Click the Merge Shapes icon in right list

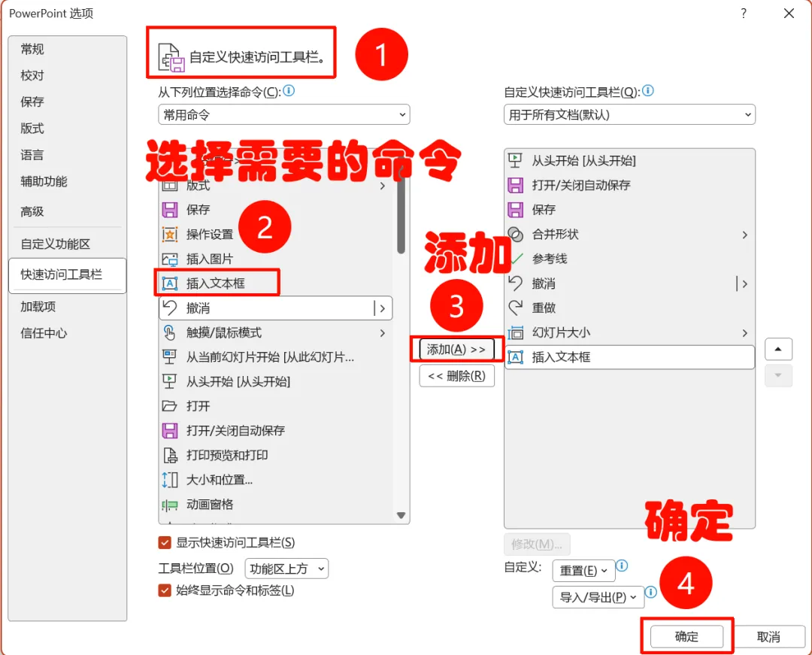tap(515, 235)
